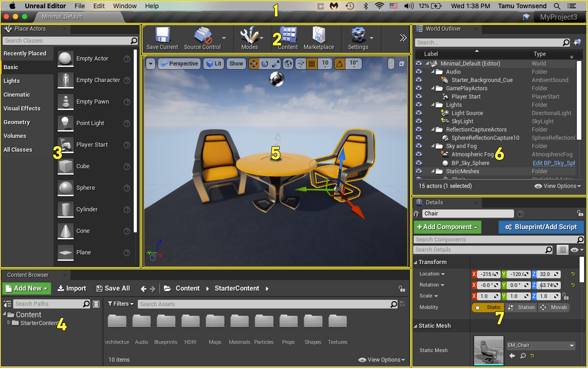Collapse the Lights folder in World Outliner
The width and height of the screenshot is (588, 369).
(433, 105)
